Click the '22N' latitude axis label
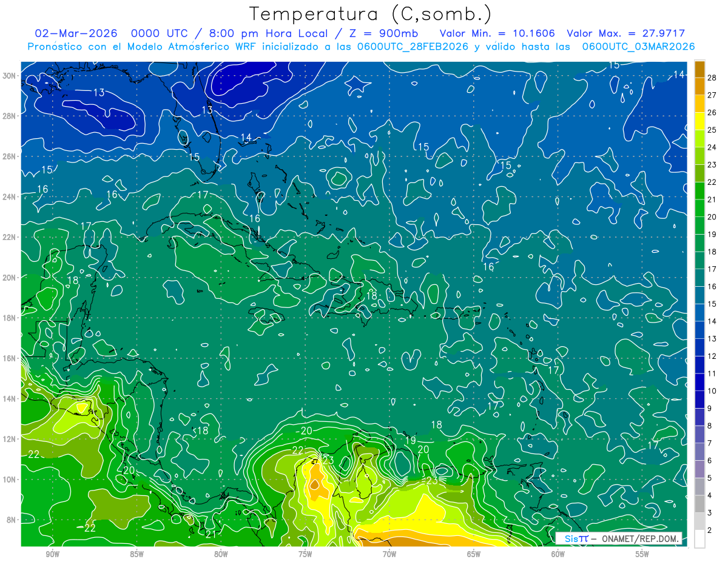Screen dimensions: 728x562 [10, 236]
